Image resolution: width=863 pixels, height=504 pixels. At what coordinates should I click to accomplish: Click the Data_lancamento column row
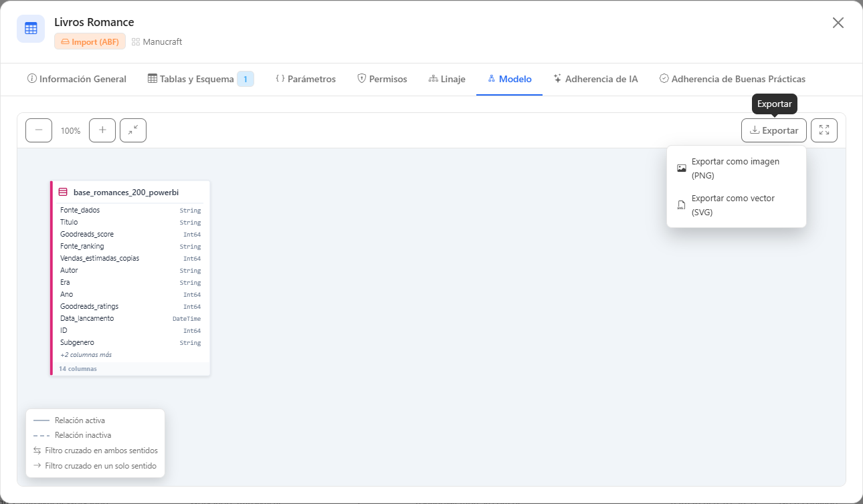(x=130, y=318)
